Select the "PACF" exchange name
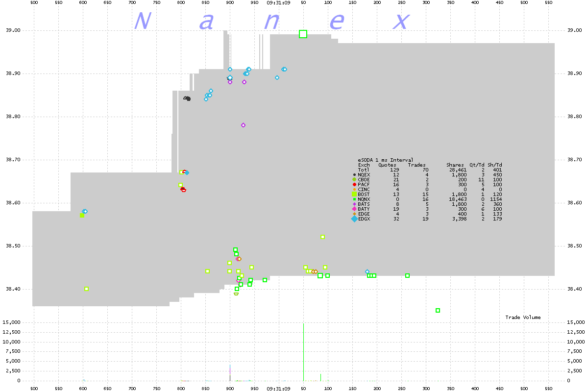Screen dimensions: 588x392 coord(364,184)
